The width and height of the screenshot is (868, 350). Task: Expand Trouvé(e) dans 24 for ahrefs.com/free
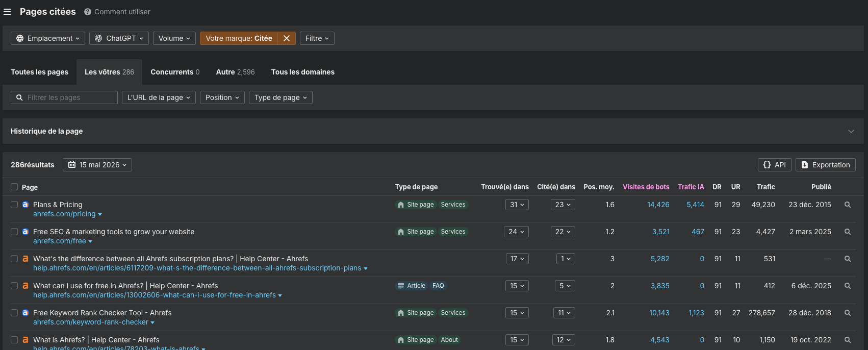pyautogui.click(x=516, y=232)
